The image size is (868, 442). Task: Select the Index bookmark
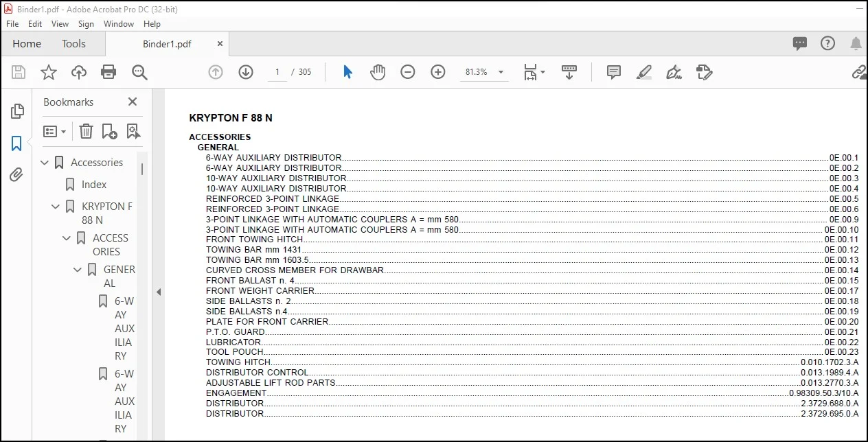94,184
